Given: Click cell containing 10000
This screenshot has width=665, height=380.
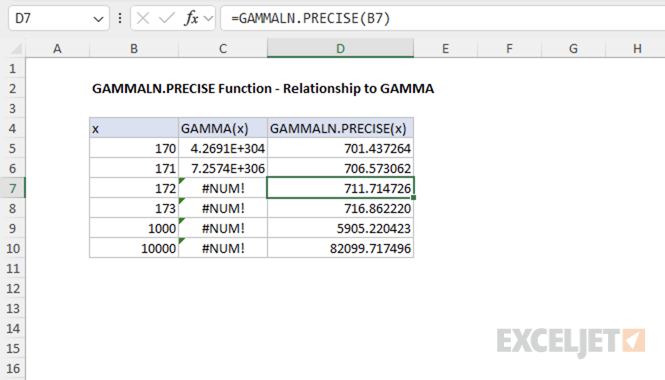Looking at the screenshot, I should pyautogui.click(x=134, y=248).
